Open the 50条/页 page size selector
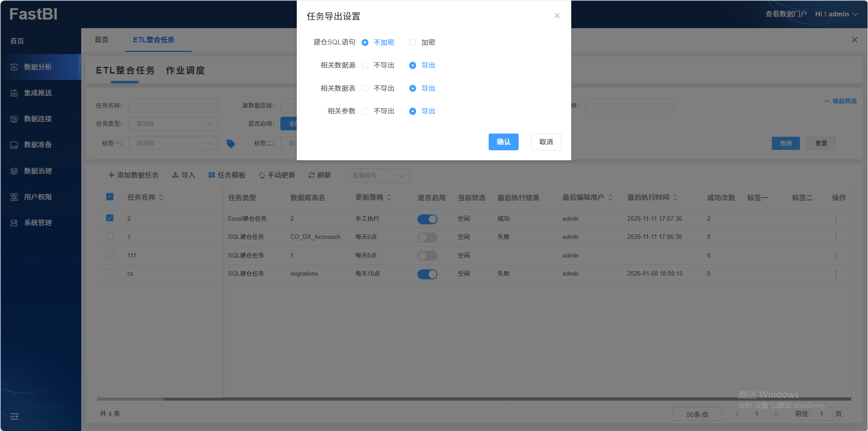 (x=697, y=414)
